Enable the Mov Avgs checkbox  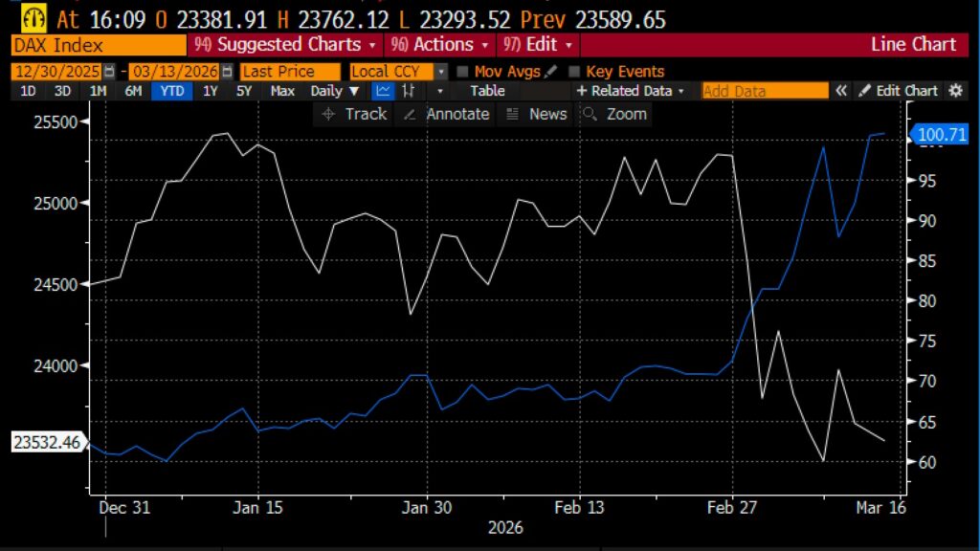[463, 72]
